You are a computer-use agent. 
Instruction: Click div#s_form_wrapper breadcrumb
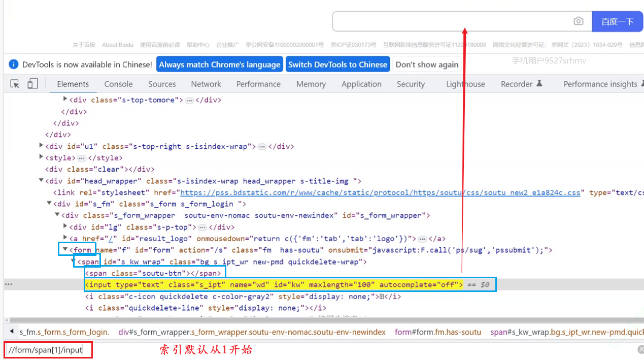point(252,332)
